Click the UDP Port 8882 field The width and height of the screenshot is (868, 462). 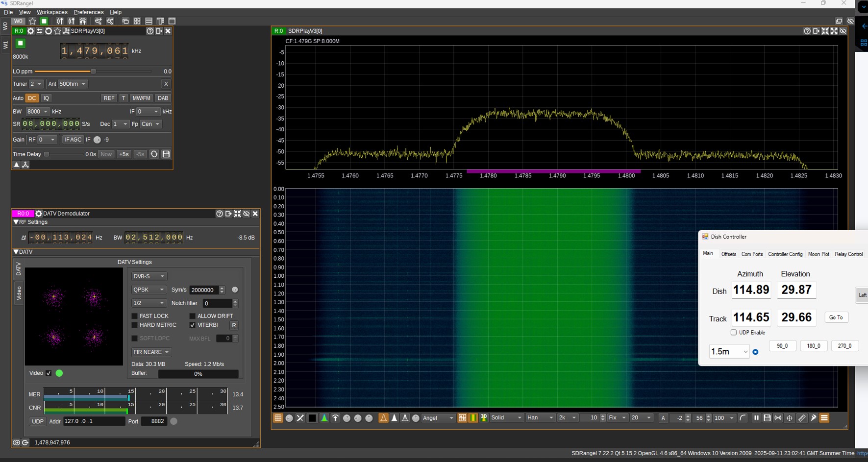[x=154, y=421]
